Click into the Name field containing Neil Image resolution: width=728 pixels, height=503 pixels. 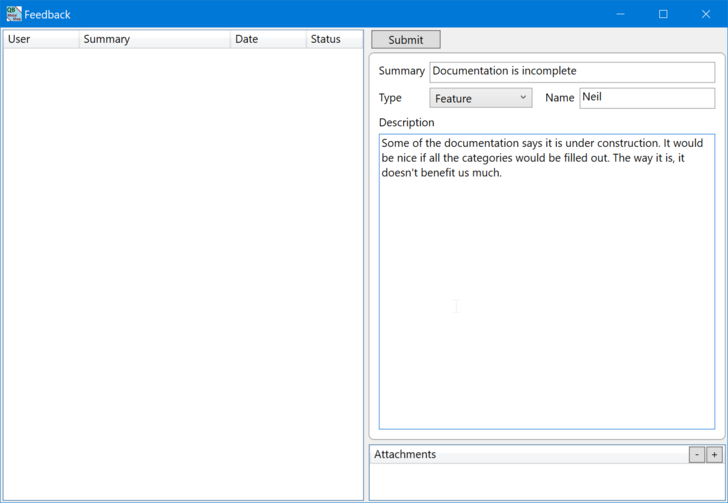646,98
